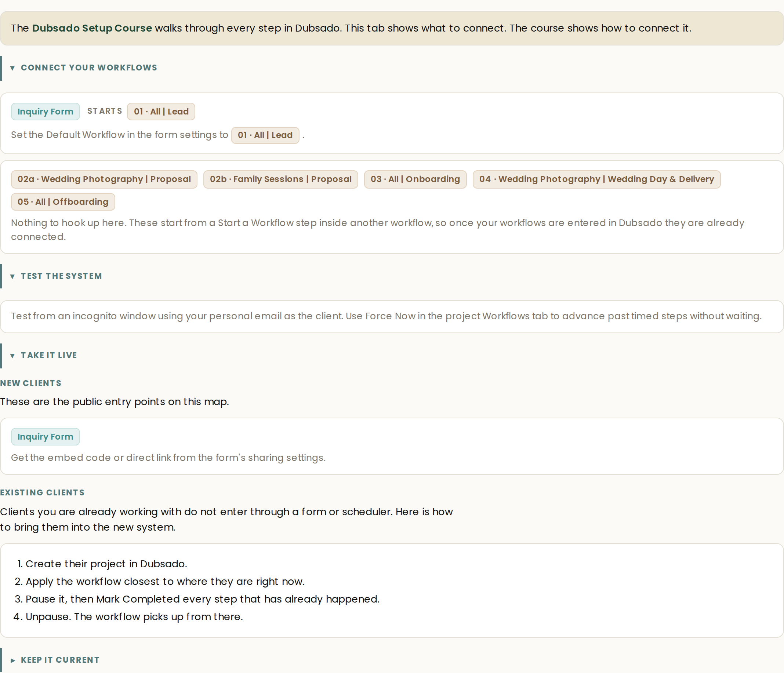Select the 01 · All | Lead tag after STARTS

pos(161,112)
